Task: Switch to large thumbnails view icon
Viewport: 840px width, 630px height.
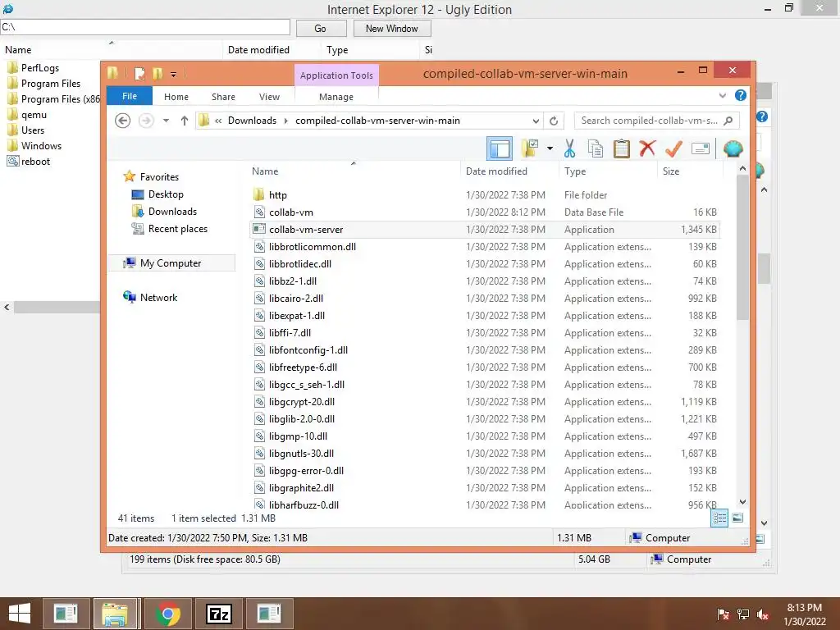Action: (x=737, y=518)
